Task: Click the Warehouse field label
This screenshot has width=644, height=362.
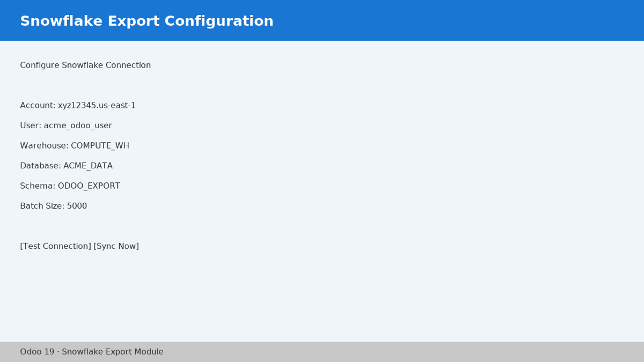Action: 45,146
